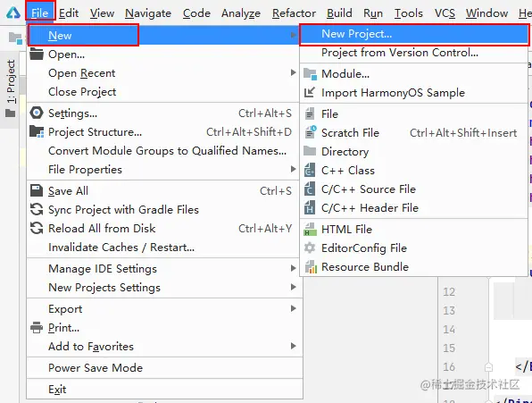This screenshot has width=532, height=403.
Task: Click the Project Structure folder icon
Action: (x=37, y=131)
